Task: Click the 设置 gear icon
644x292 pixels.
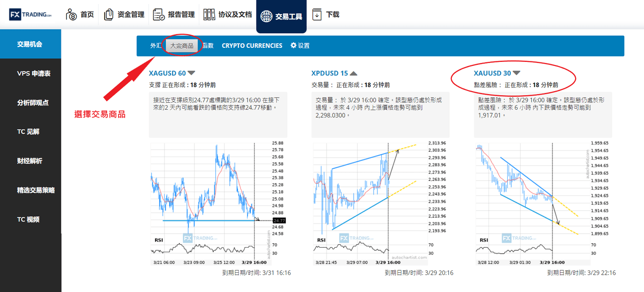Action: pyautogui.click(x=293, y=45)
